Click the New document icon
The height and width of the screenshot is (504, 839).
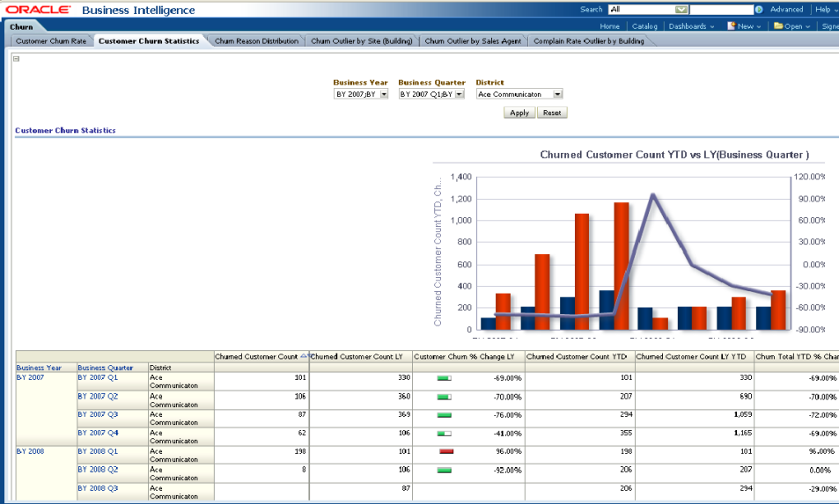731,26
